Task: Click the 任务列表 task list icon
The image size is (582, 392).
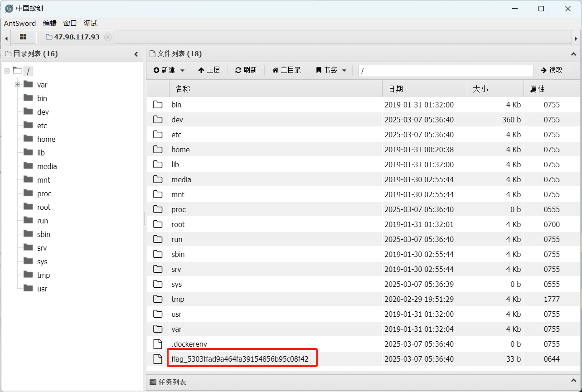Action: tap(153, 382)
